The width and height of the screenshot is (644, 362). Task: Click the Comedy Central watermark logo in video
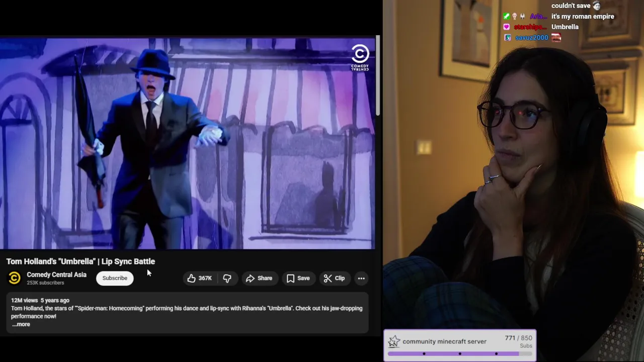pos(360,57)
